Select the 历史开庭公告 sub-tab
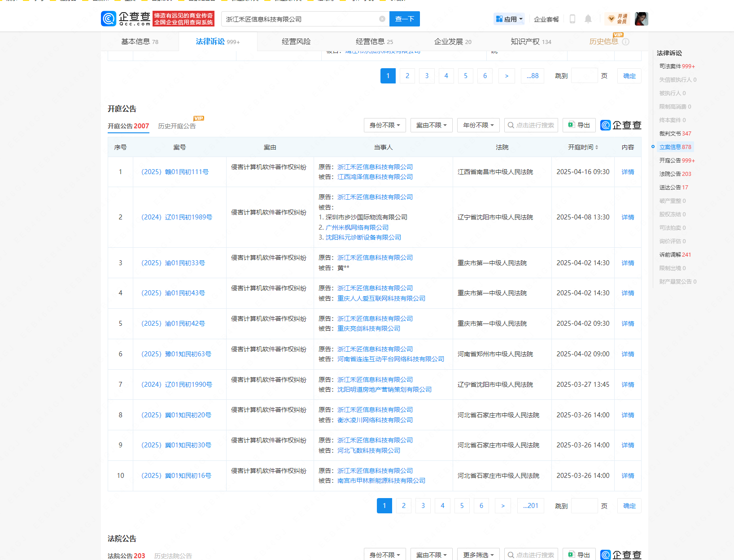The width and height of the screenshot is (734, 560). (x=177, y=126)
